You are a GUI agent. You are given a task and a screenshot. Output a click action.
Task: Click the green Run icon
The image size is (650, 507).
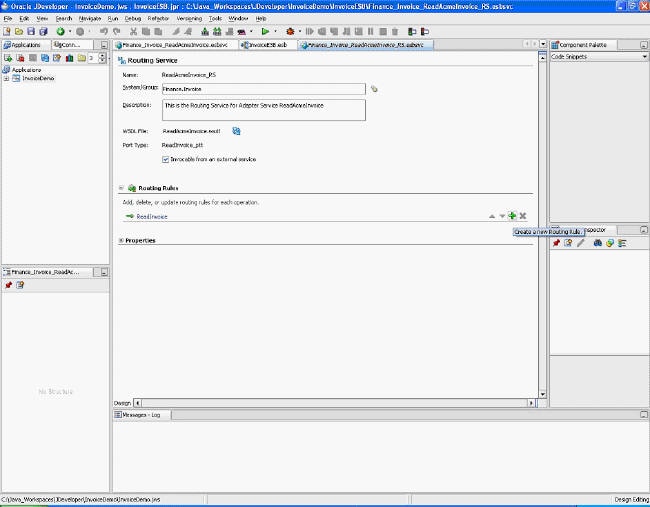point(265,32)
